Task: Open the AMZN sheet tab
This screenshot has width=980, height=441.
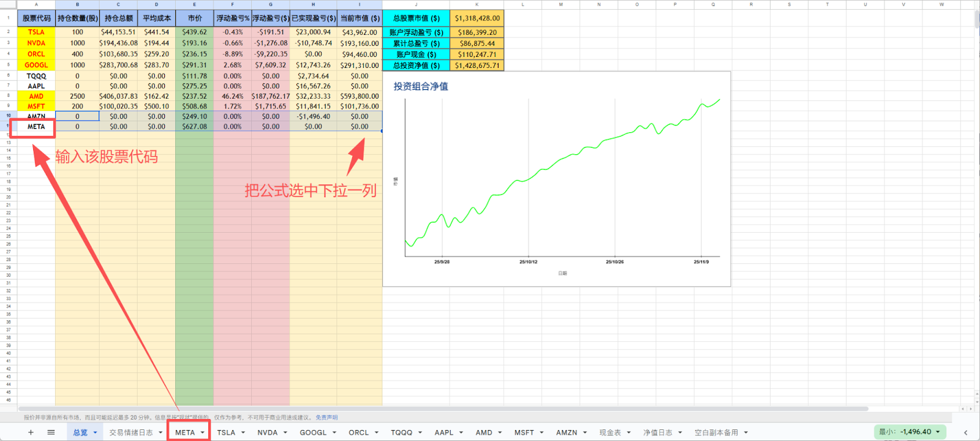Action: [567, 432]
